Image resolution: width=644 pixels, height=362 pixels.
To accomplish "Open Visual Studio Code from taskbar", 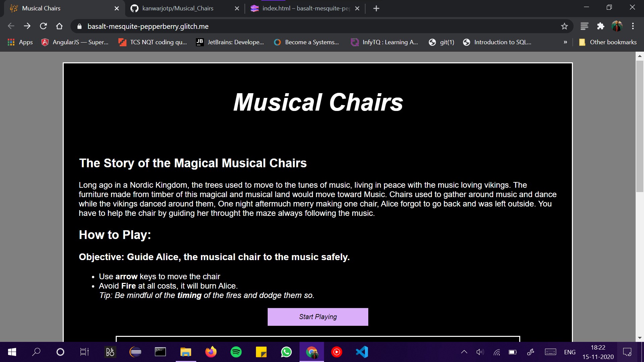I will click(362, 352).
